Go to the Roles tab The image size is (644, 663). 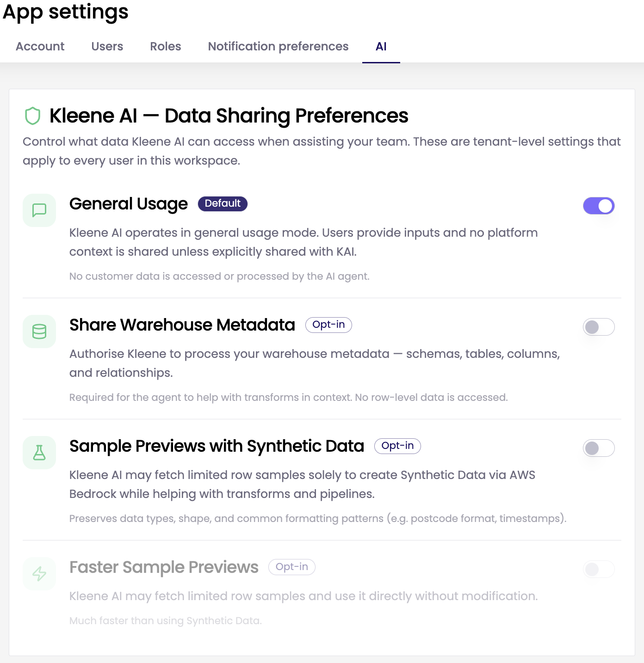(166, 46)
